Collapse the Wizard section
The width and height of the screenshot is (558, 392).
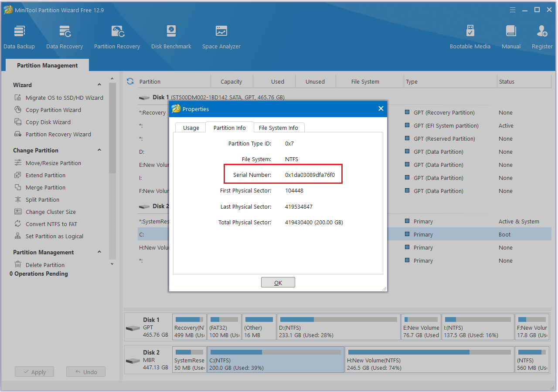click(x=99, y=85)
